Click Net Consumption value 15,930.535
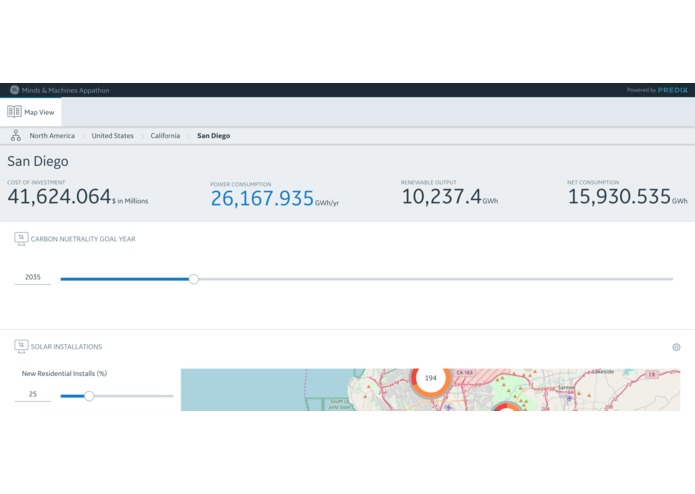Screen dimensions: 695x494 [x=619, y=196]
